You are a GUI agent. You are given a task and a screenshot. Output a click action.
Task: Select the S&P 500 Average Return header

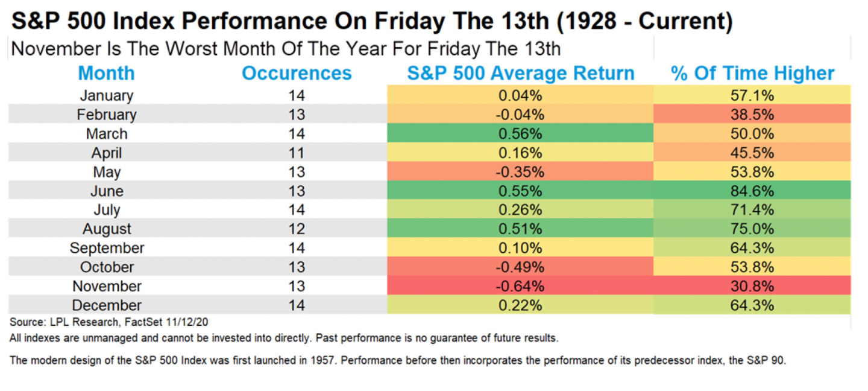click(x=521, y=74)
